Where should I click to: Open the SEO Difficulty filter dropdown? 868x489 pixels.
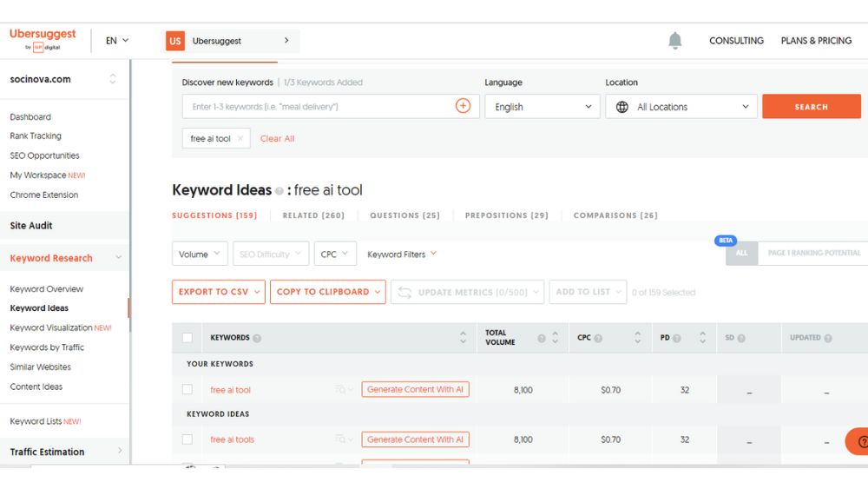click(x=270, y=254)
